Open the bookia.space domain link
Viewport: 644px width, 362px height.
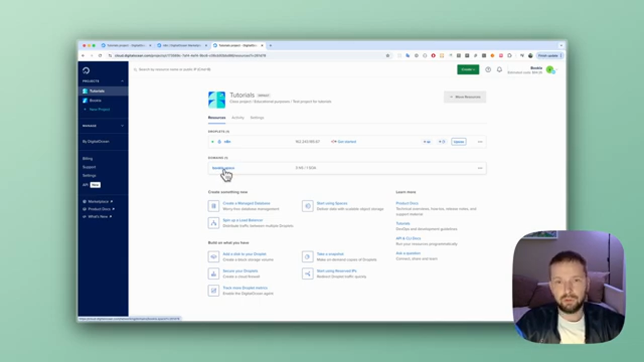223,168
